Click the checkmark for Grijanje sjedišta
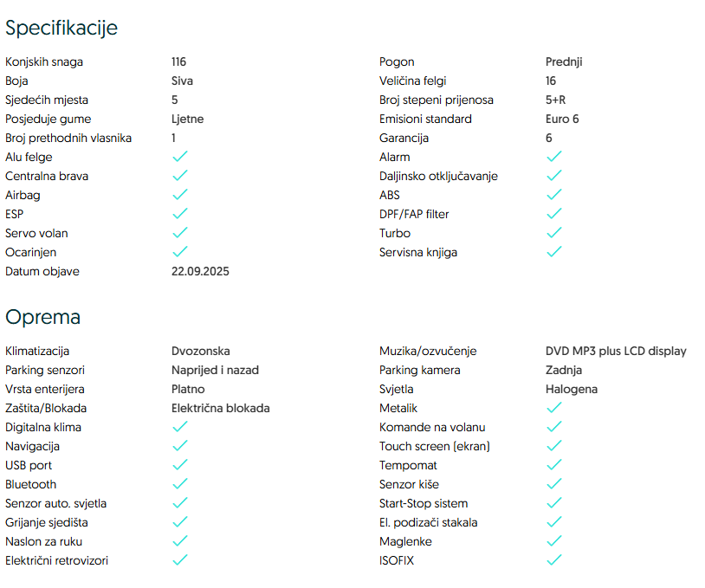Viewport: 705px width, 588px height. click(x=180, y=522)
